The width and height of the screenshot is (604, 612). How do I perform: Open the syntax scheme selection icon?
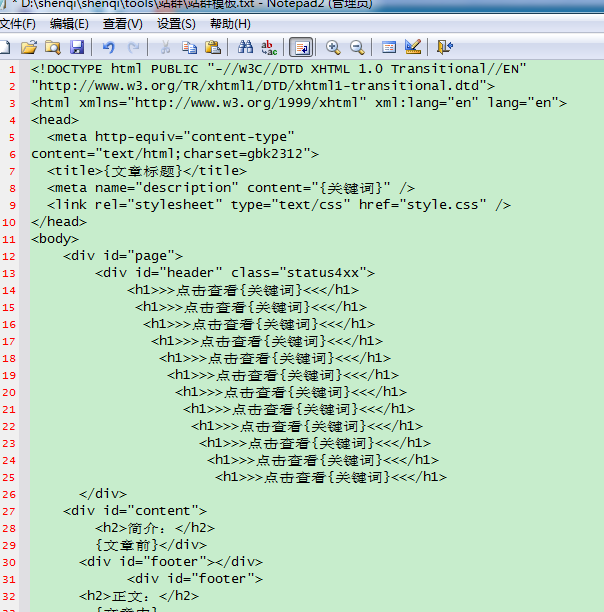click(x=389, y=47)
